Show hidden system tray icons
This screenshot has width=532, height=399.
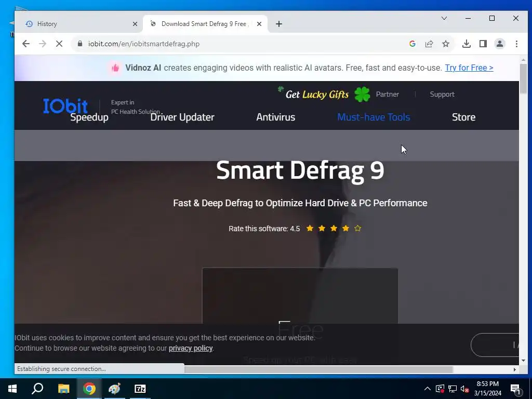[428, 389]
